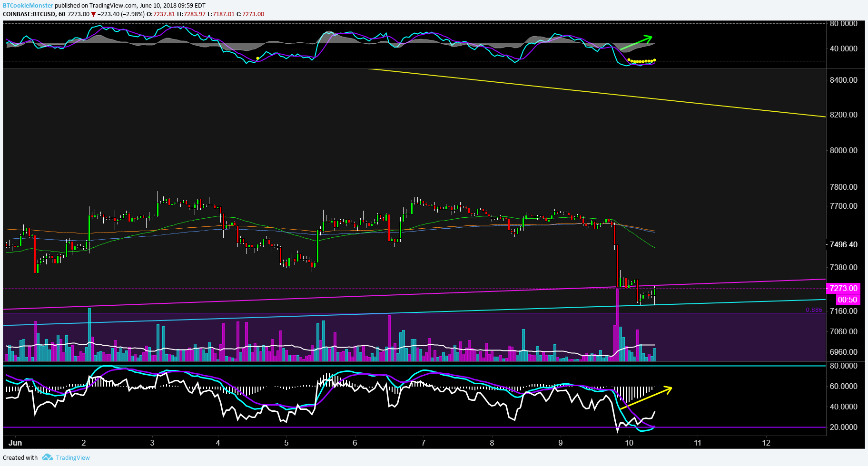
Task: Click day 12 on the time axis
Action: (766, 443)
